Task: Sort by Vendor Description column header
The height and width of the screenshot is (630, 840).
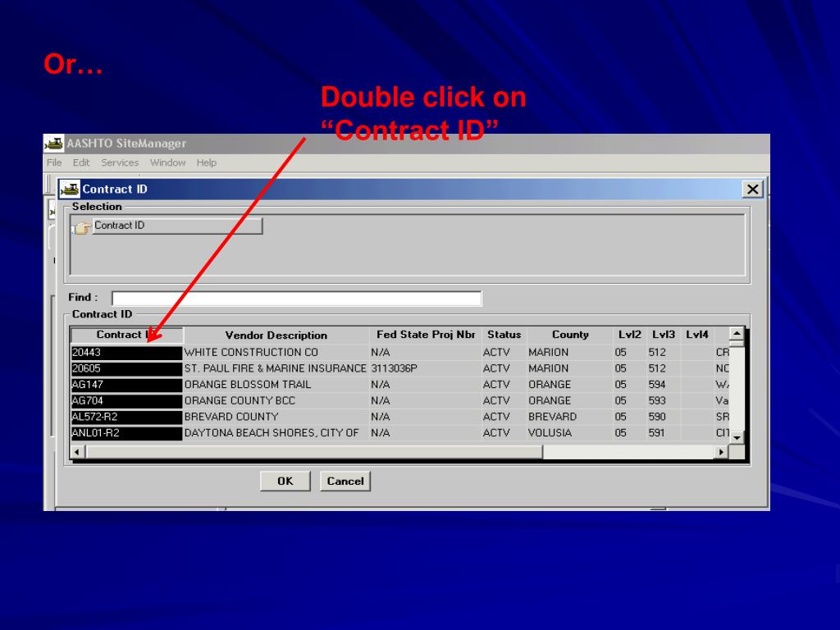Action: click(x=276, y=336)
